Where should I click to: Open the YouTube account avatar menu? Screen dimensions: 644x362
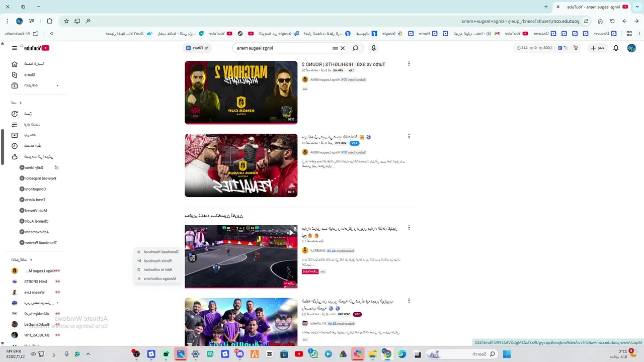[x=631, y=48]
